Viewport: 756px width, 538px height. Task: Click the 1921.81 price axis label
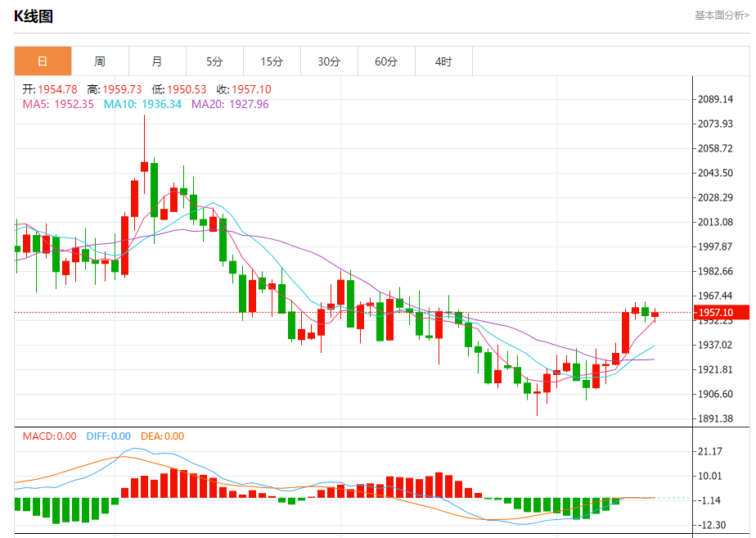(x=715, y=369)
